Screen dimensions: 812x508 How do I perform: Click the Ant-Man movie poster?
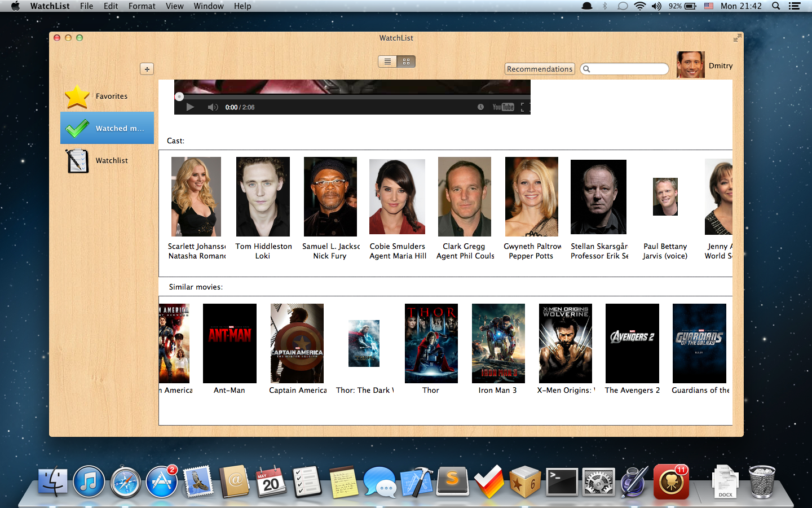tap(230, 343)
